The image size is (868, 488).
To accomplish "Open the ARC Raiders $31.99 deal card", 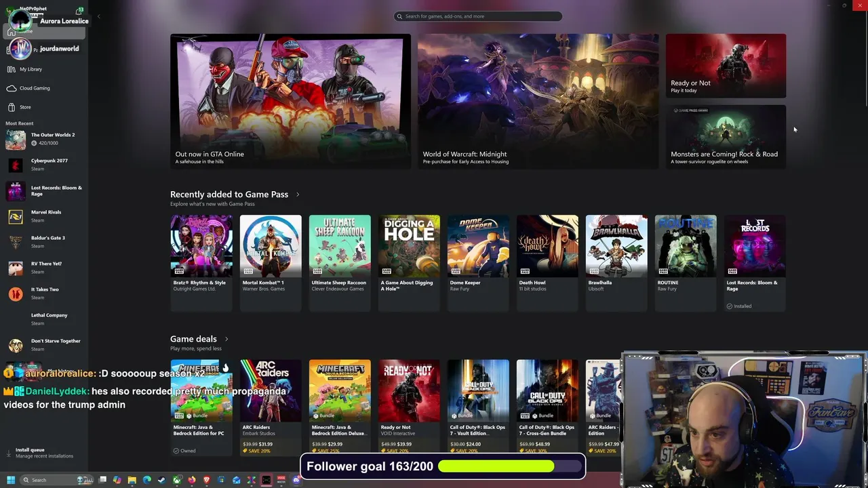I will 271,407.
